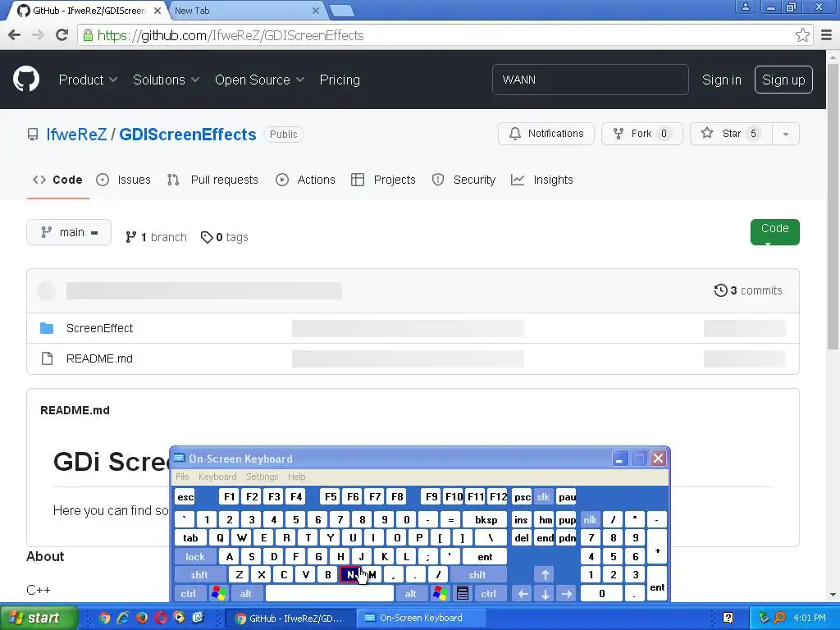This screenshot has height=630, width=840.
Task: Click the ScreenEffect folder icon
Action: pyautogui.click(x=47, y=328)
